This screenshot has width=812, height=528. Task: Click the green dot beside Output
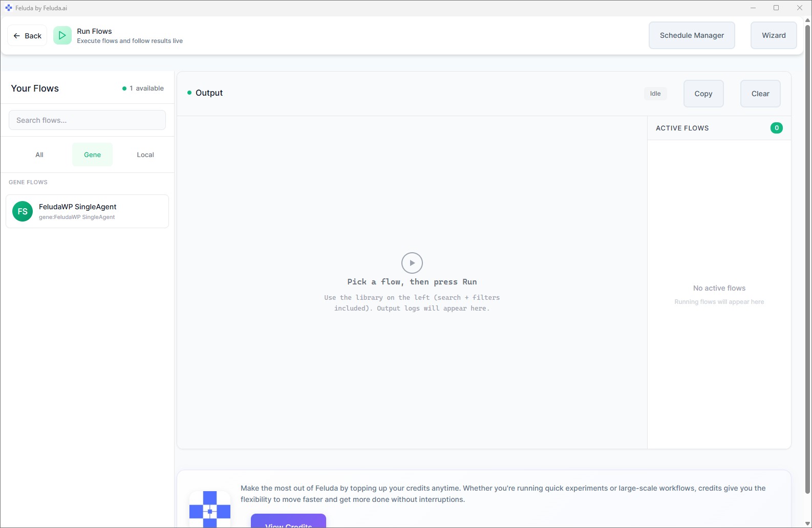point(189,93)
